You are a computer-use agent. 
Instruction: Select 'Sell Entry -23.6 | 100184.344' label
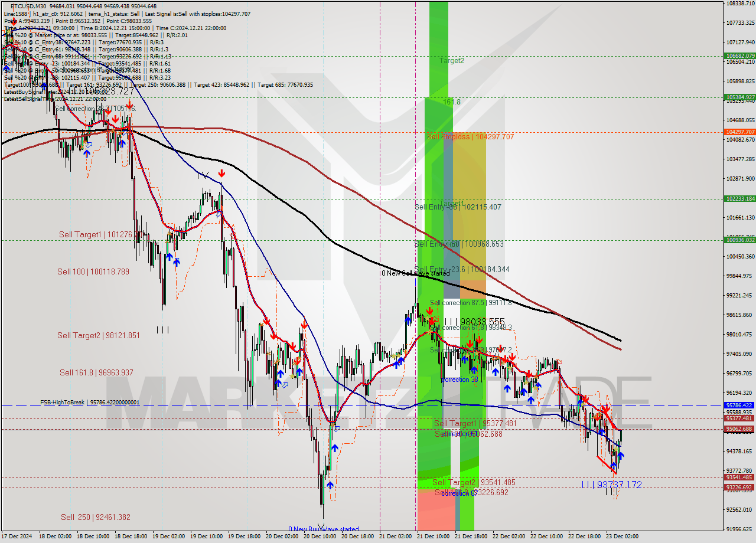[462, 269]
